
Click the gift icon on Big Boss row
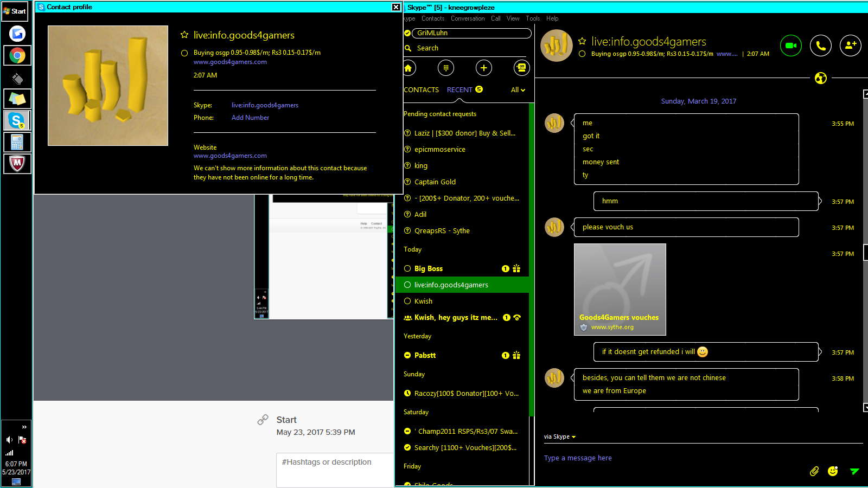(516, 268)
